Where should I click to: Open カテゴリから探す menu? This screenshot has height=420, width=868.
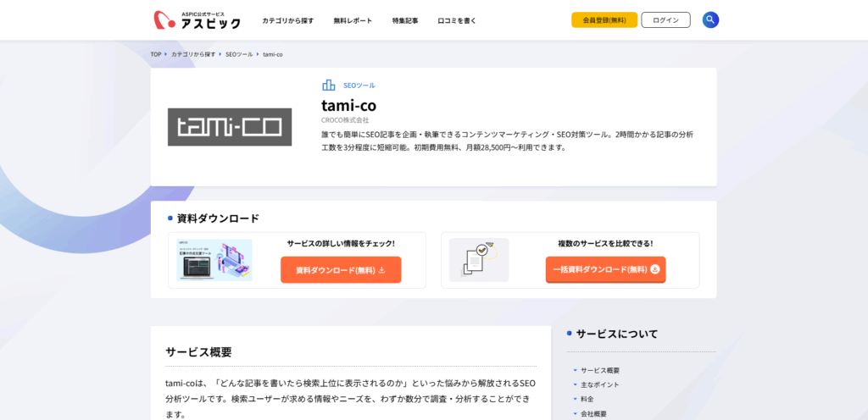288,20
